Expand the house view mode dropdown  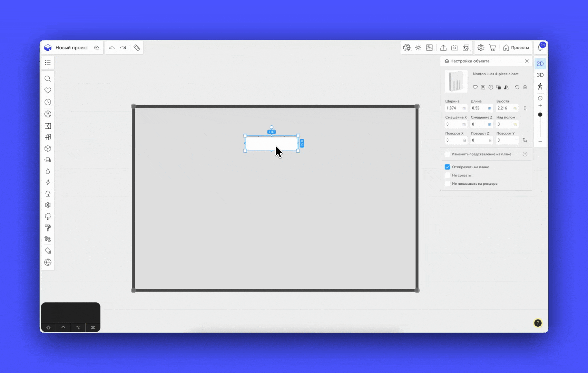click(x=407, y=48)
